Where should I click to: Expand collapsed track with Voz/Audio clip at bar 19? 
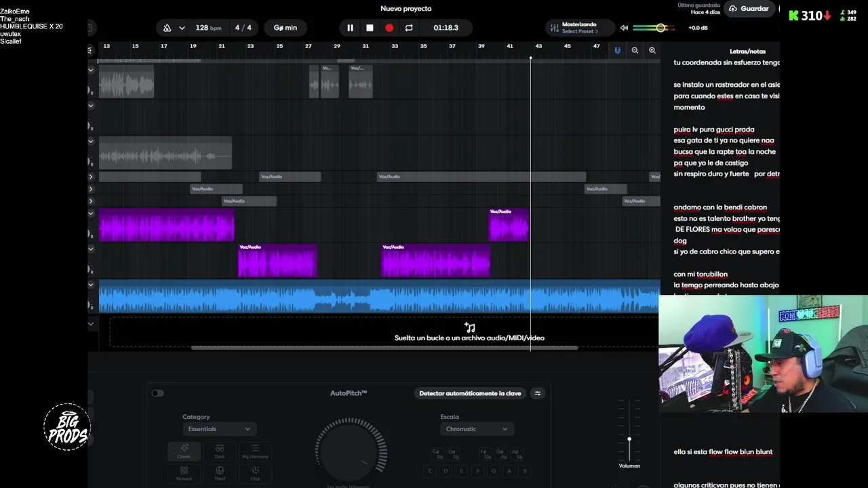91,189
